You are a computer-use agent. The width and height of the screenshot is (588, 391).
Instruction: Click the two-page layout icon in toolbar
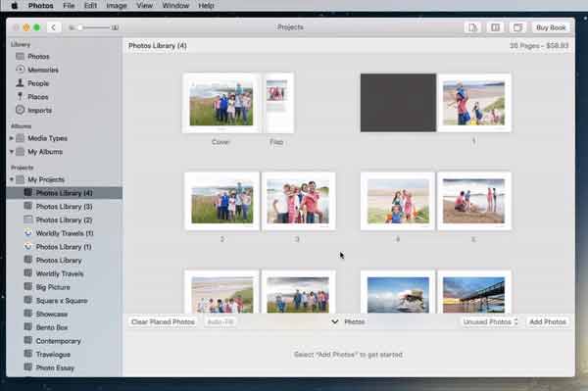tap(495, 27)
